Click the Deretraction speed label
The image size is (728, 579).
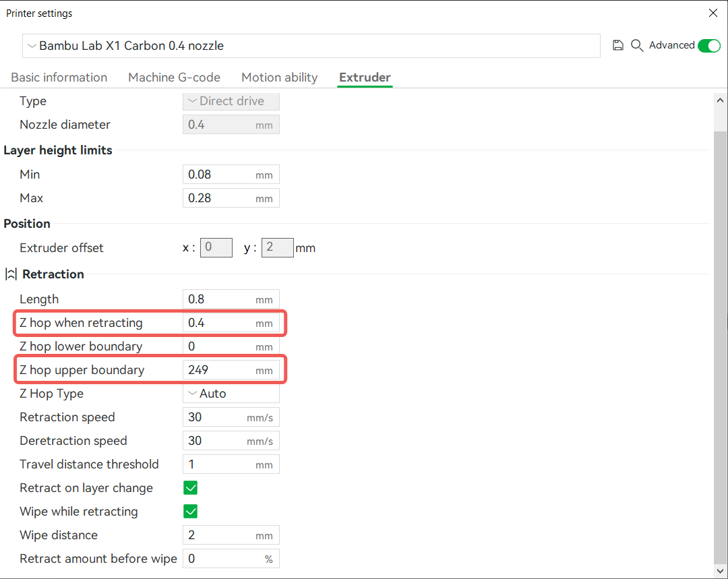(73, 441)
